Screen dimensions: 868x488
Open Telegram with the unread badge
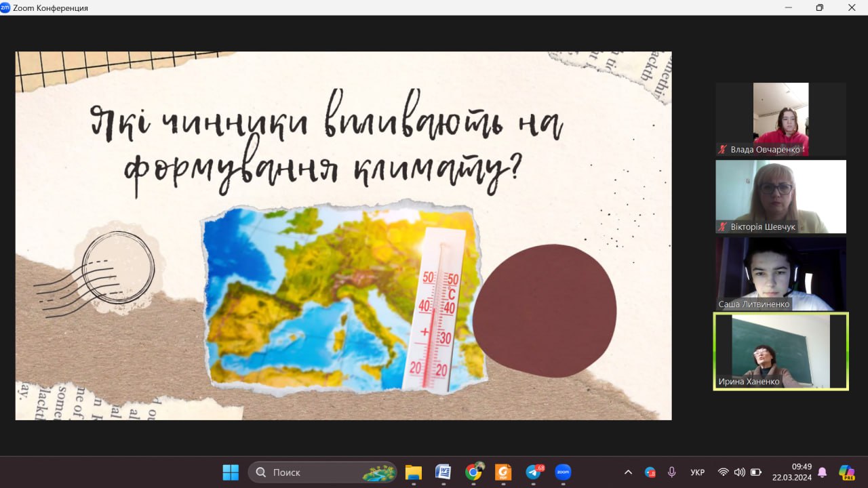tap(534, 472)
